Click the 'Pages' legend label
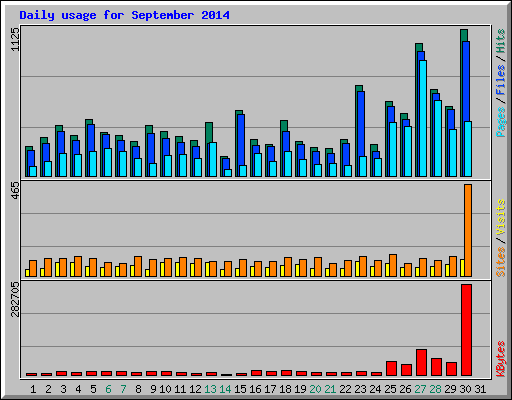The image size is (512, 400). (x=501, y=122)
